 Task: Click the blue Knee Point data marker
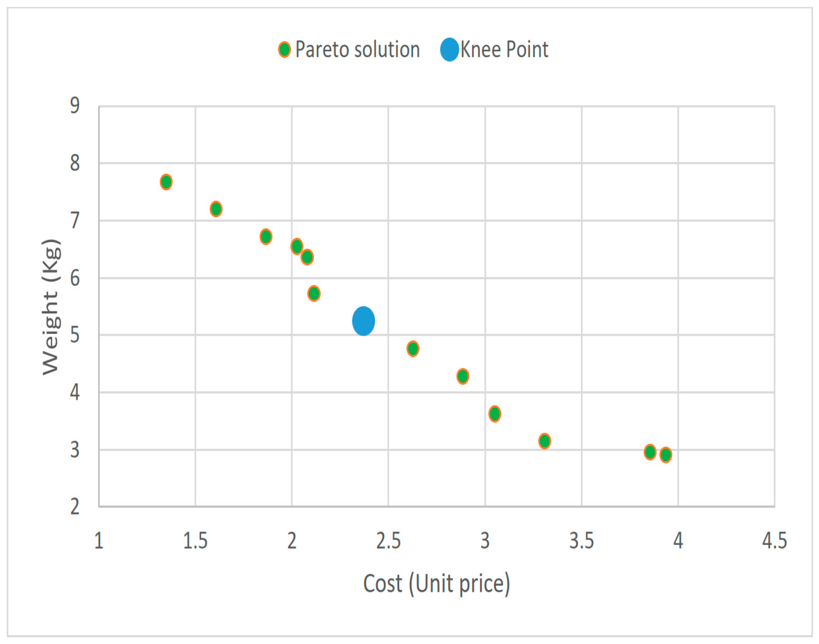(363, 321)
